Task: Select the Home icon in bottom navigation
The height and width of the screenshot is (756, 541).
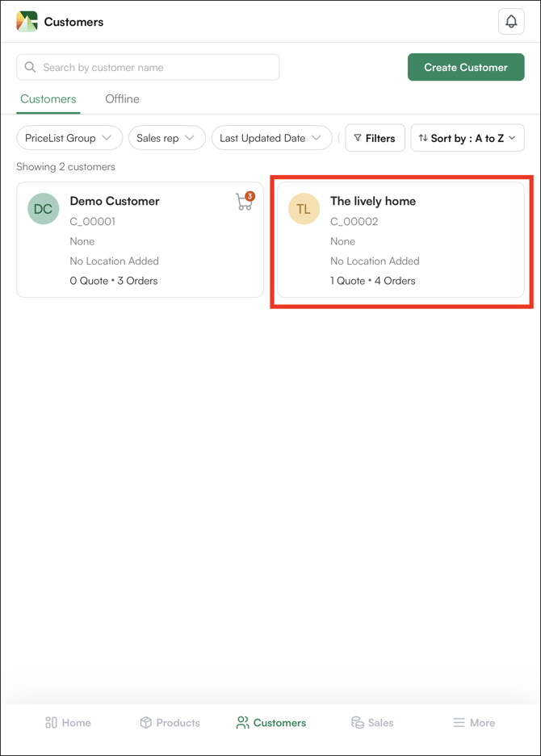Action: 68,722
